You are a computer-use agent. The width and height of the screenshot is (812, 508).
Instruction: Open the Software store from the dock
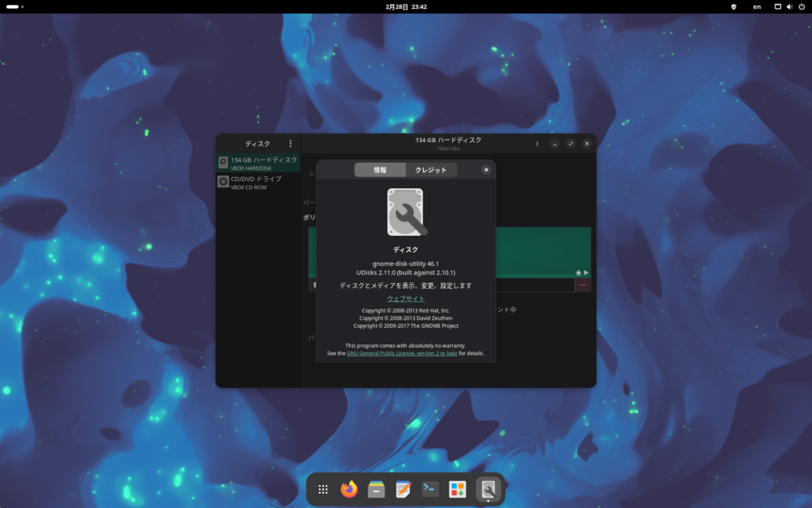tap(458, 490)
